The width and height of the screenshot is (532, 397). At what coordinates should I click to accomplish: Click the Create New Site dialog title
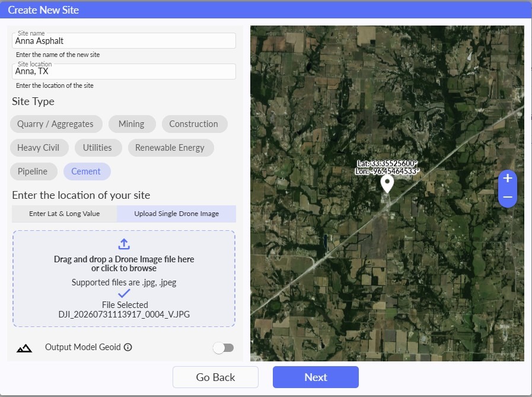43,10
